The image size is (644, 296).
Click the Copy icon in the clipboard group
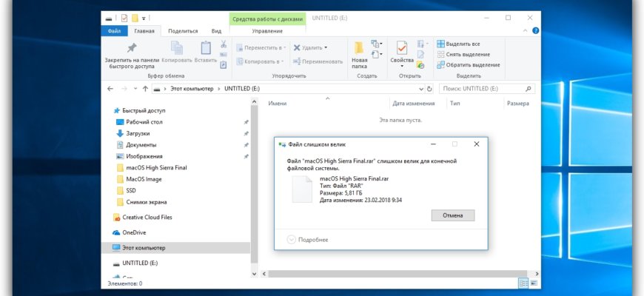pos(177,47)
